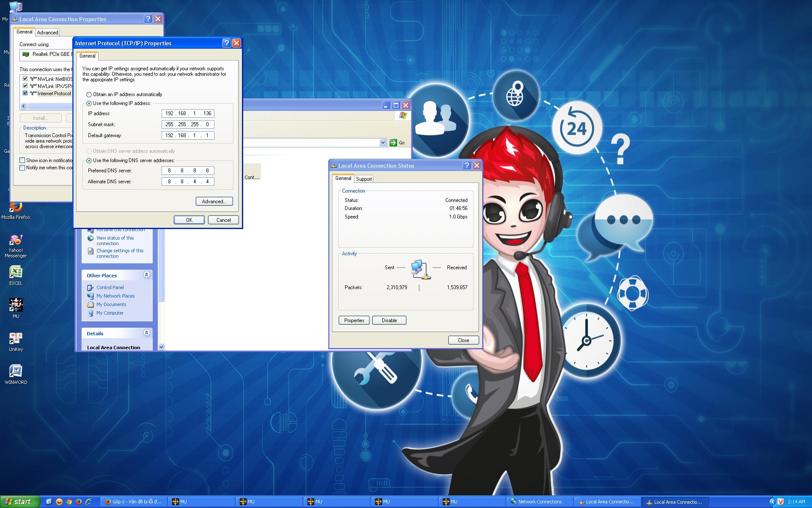
Task: Click the Show Desktop quick launch icon
Action: point(49,502)
